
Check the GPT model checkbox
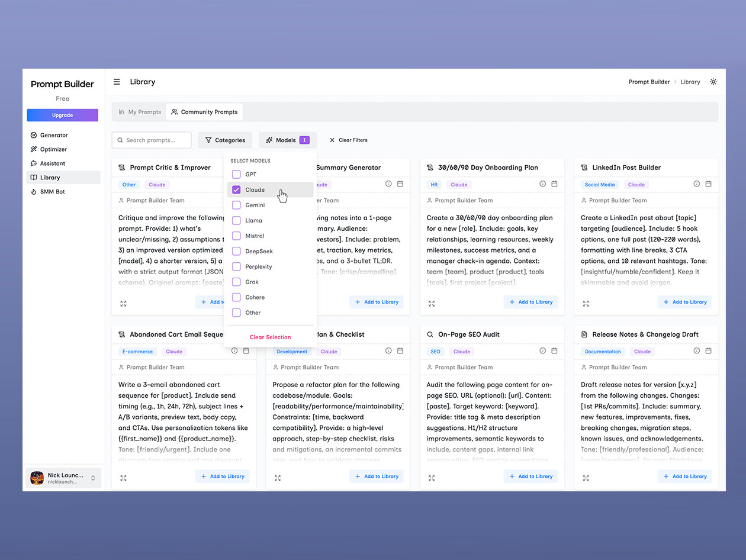236,174
